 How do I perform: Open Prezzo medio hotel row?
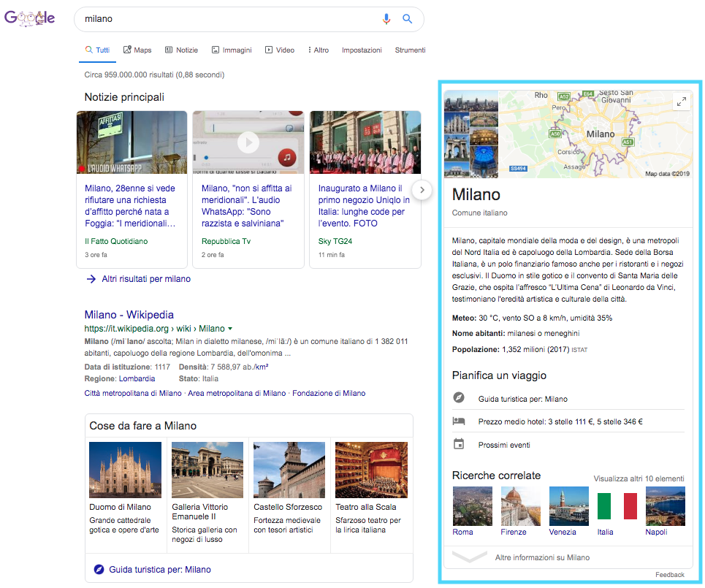(x=568, y=421)
